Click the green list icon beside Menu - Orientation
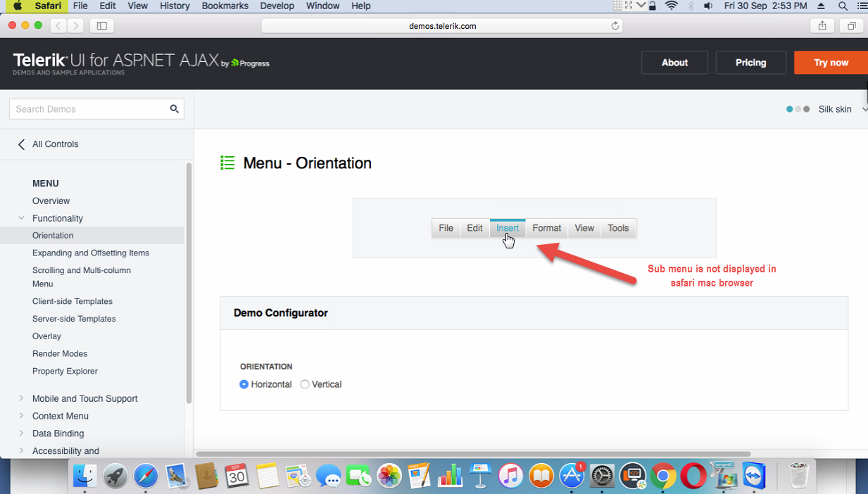Screen dimensions: 868x494 coord(227,163)
